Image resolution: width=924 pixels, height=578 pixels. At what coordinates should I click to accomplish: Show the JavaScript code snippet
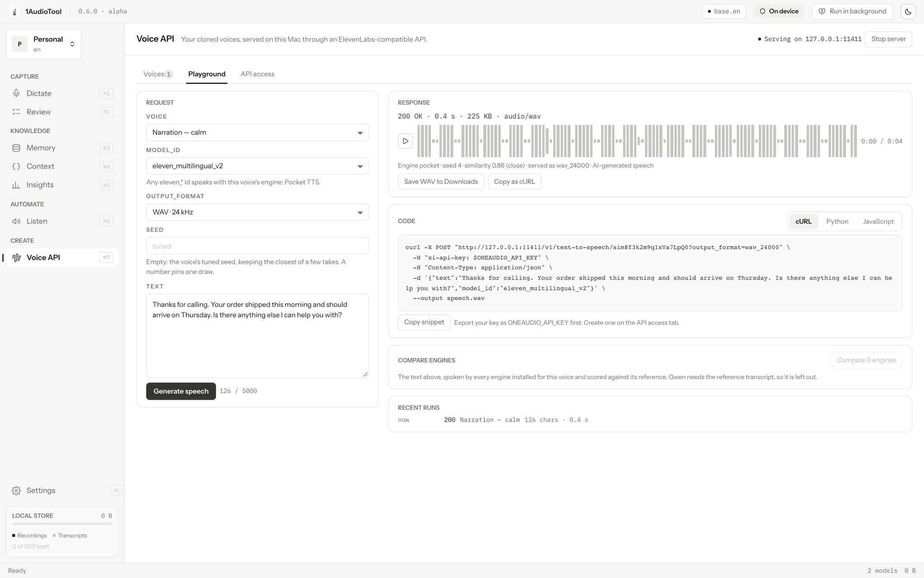[x=878, y=221]
